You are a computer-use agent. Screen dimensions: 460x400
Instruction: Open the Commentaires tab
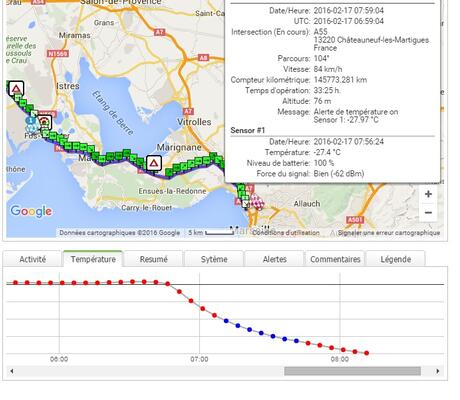335,259
